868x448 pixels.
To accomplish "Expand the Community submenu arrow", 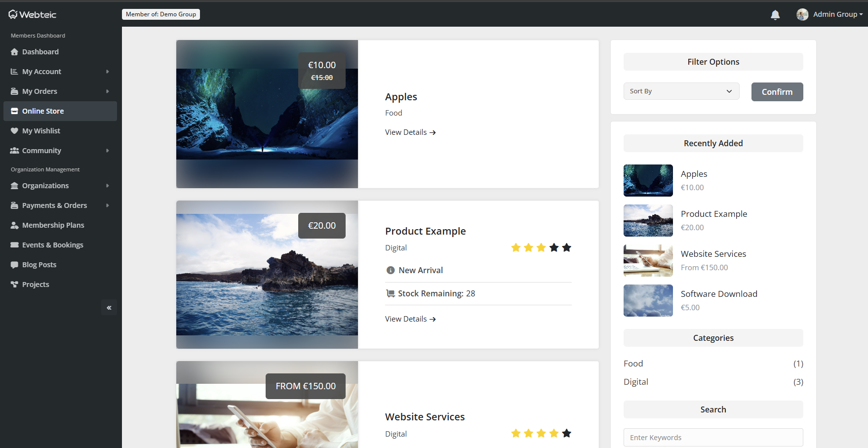I will click(x=108, y=151).
